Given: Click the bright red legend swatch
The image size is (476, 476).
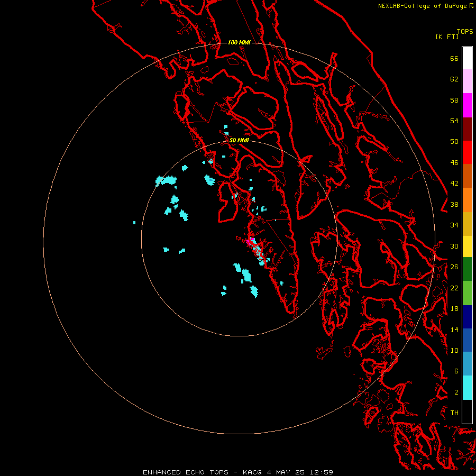Looking at the screenshot, I should (467, 152).
